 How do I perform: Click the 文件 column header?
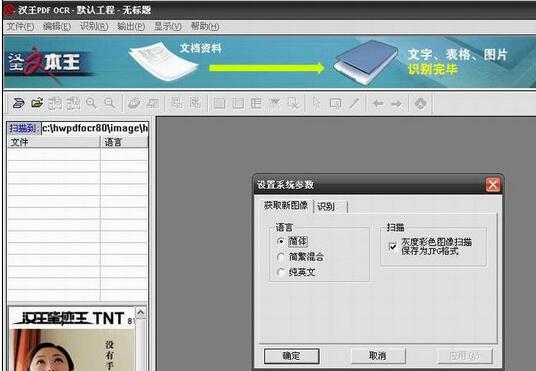coord(54,142)
